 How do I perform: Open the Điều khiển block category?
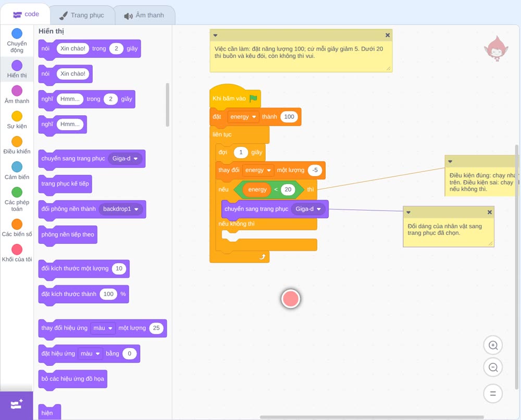coord(17,145)
